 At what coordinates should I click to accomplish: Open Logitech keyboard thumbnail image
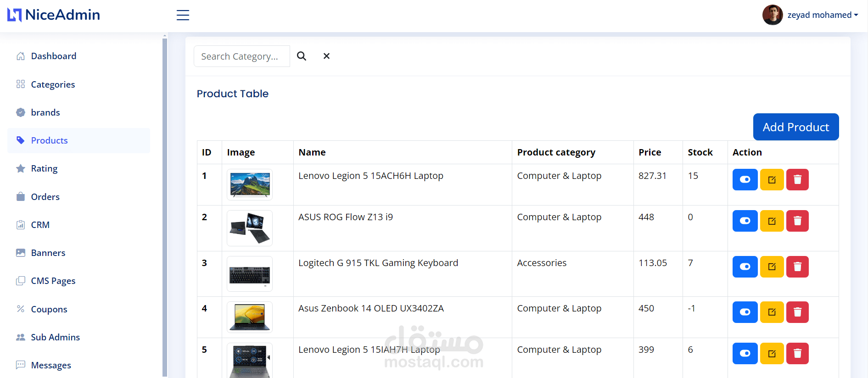pyautogui.click(x=250, y=274)
